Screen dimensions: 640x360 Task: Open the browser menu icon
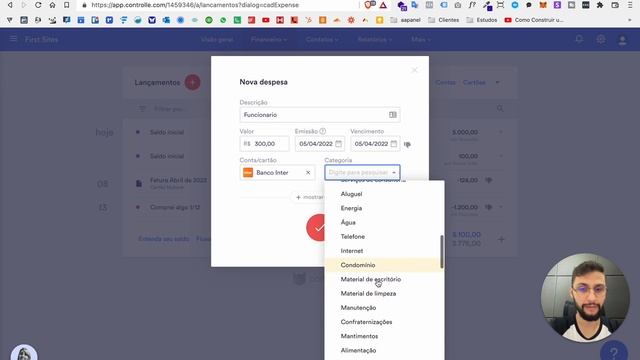pos(630,5)
